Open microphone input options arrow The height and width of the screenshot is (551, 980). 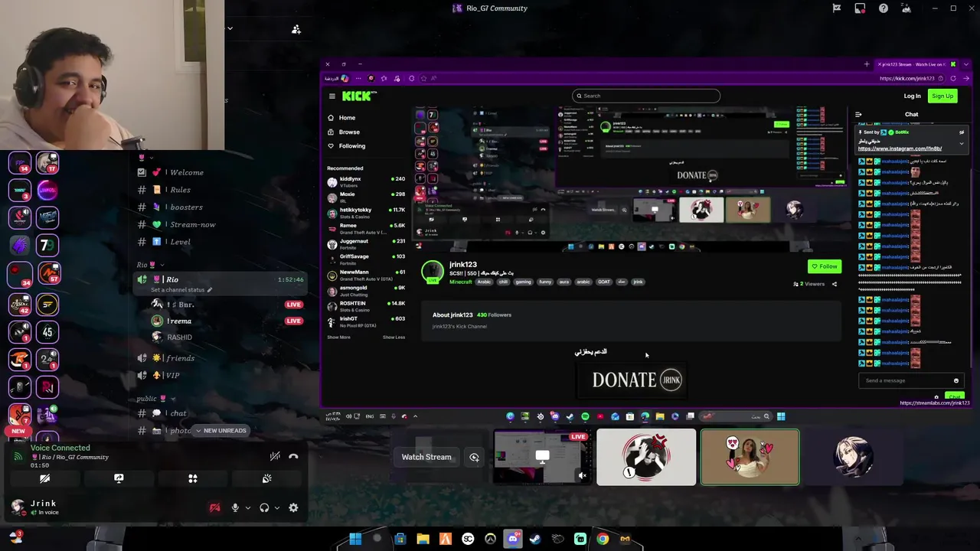pos(247,507)
